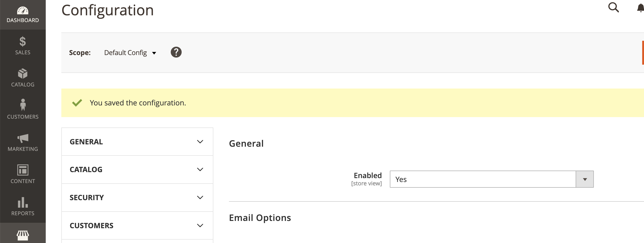Open the Sales dollar icon menu
Image resolution: width=644 pixels, height=243 pixels.
coord(23,42)
